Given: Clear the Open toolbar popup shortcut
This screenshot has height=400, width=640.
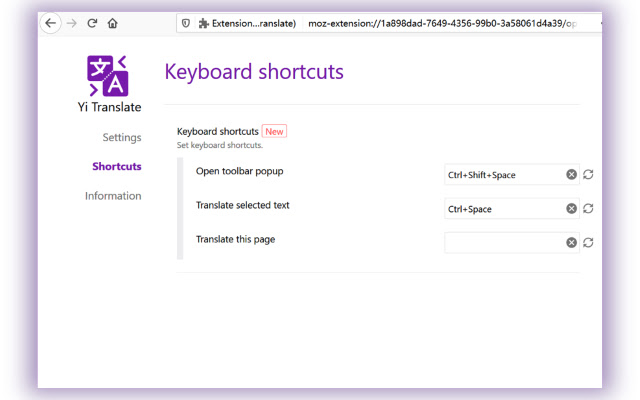Looking at the screenshot, I should [x=571, y=175].
